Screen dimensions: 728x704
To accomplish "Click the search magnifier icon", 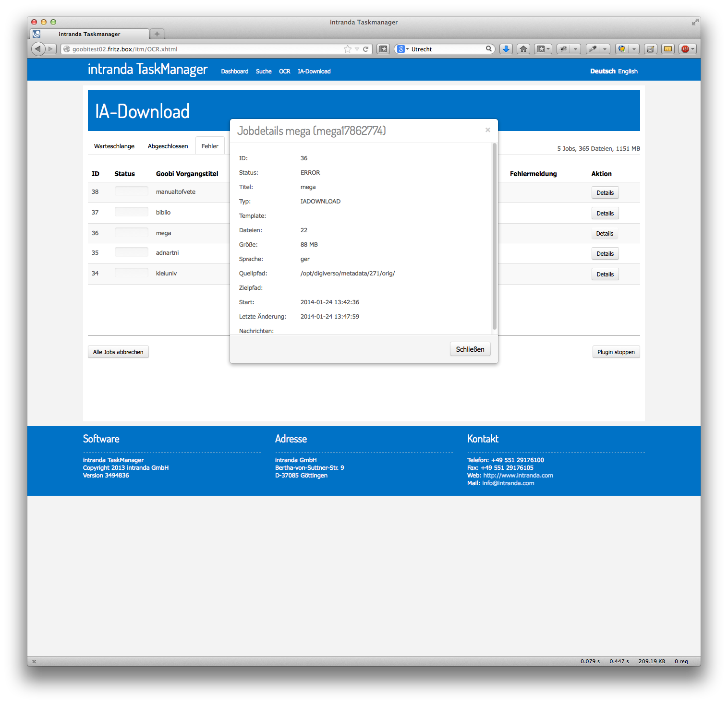I will pos(489,48).
